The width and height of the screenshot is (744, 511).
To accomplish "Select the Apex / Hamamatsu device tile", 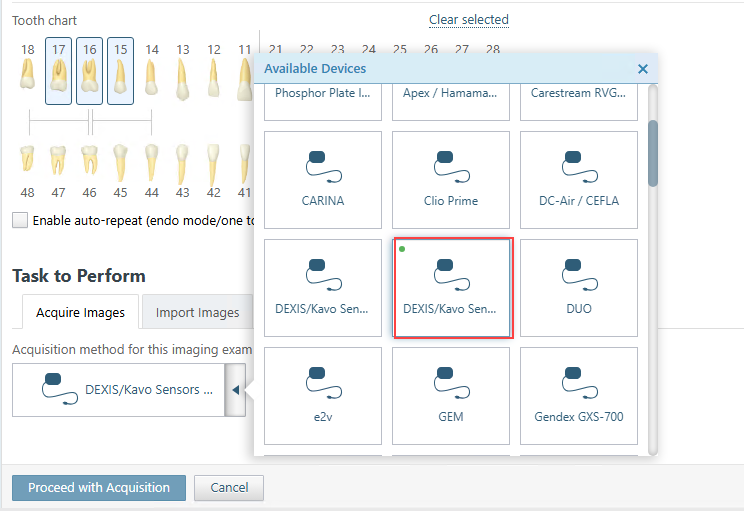I will point(451,102).
